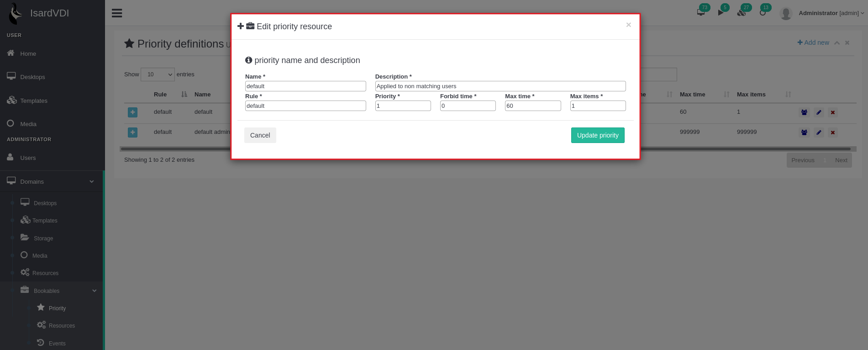
Task: Go to Storage in the sidebar
Action: coord(43,239)
